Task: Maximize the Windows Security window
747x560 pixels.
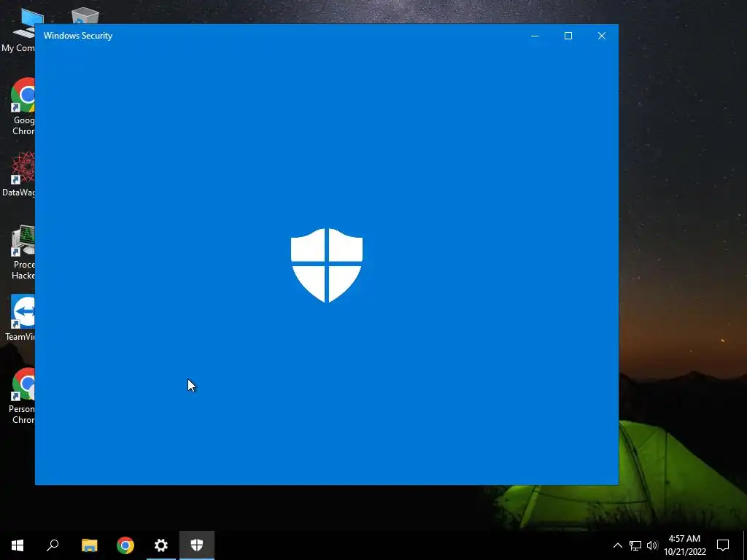Action: click(x=568, y=36)
